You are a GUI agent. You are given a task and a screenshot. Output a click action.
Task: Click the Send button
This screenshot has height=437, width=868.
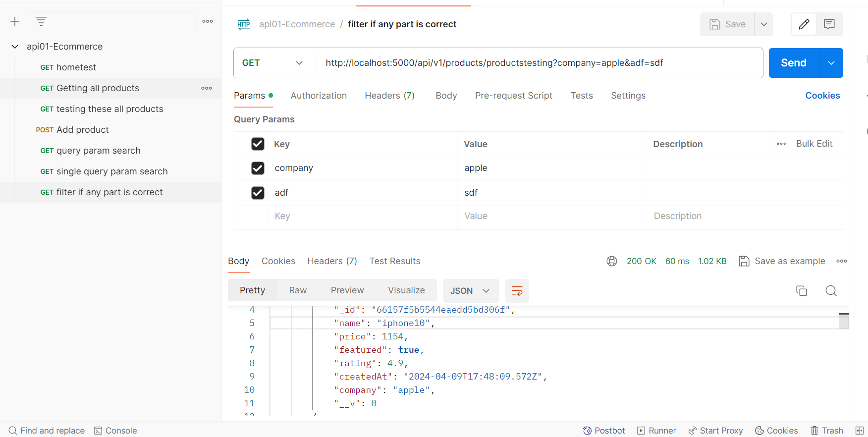pyautogui.click(x=794, y=63)
